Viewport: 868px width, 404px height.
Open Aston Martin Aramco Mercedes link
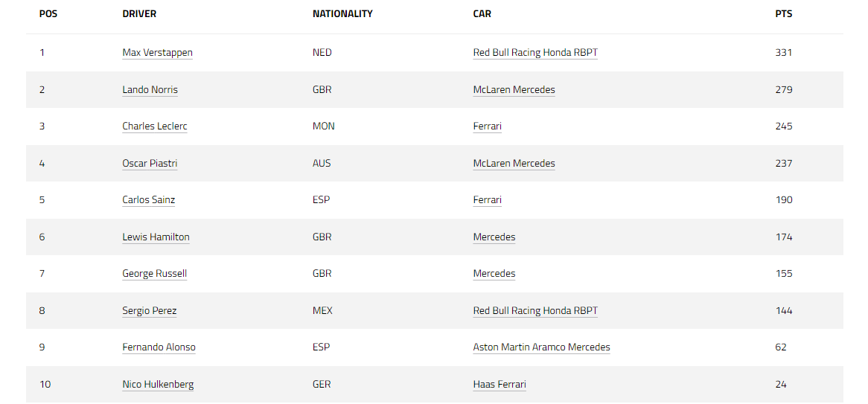tap(541, 347)
